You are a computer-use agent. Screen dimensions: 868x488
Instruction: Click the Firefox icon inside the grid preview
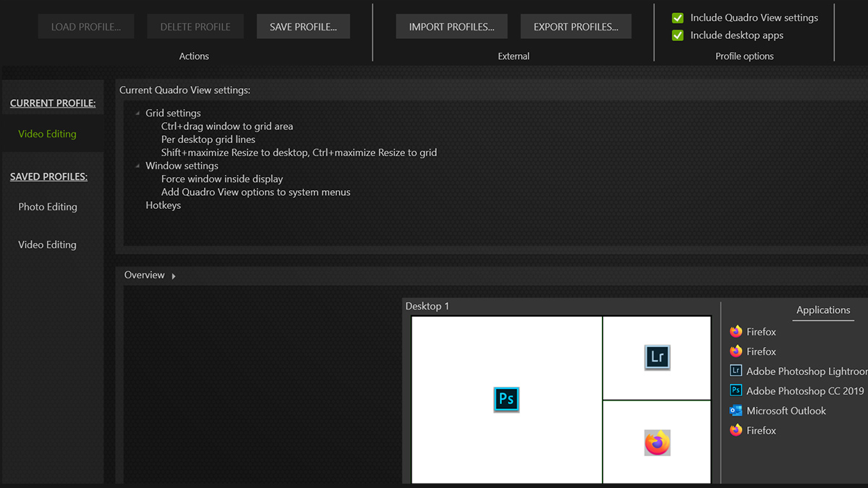click(x=656, y=442)
